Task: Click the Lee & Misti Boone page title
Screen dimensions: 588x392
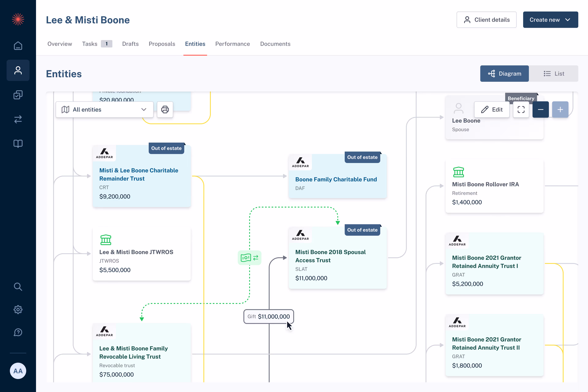Action: [x=88, y=20]
